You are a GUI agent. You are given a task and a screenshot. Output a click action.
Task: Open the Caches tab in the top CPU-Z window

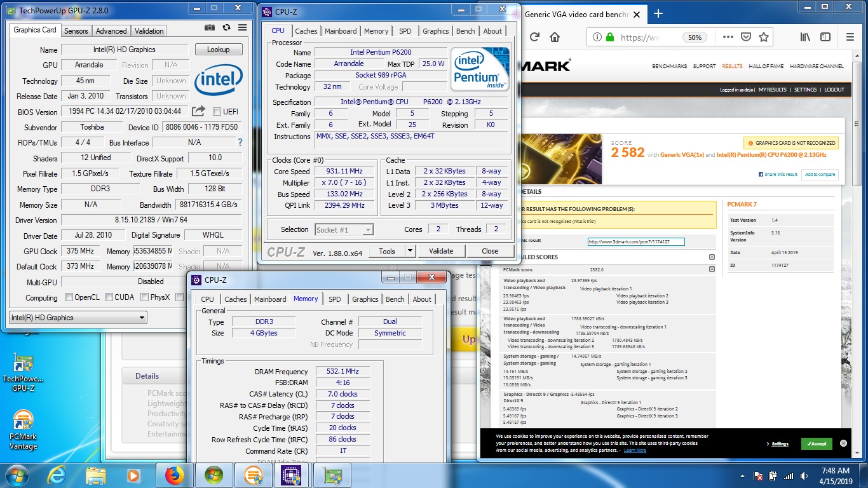tap(306, 30)
